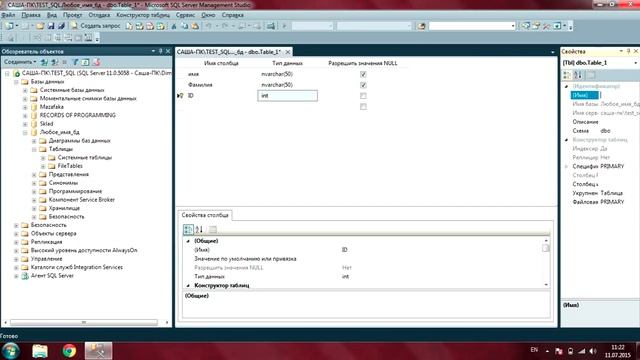Collapse the Любое_имя_бд database node

[x=25, y=133]
